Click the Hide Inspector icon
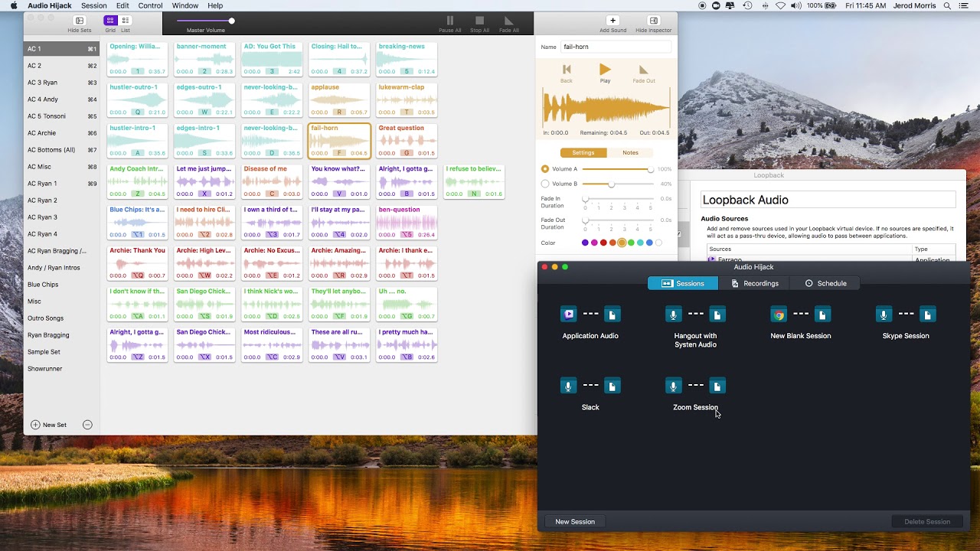The image size is (980, 551). click(x=653, y=21)
